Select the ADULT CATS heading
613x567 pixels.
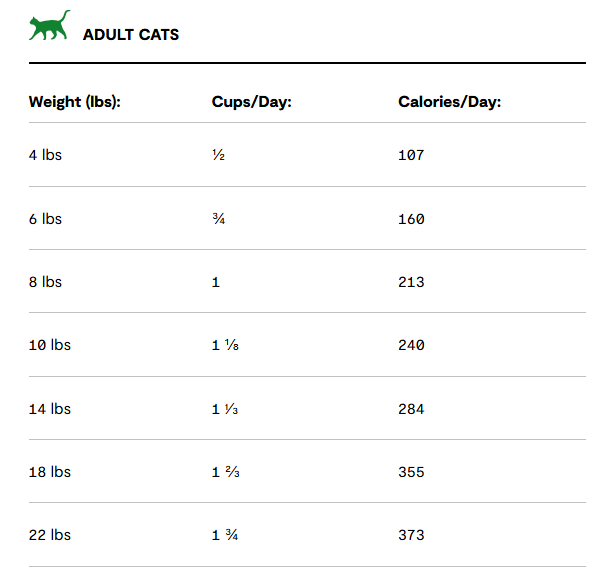131,35
